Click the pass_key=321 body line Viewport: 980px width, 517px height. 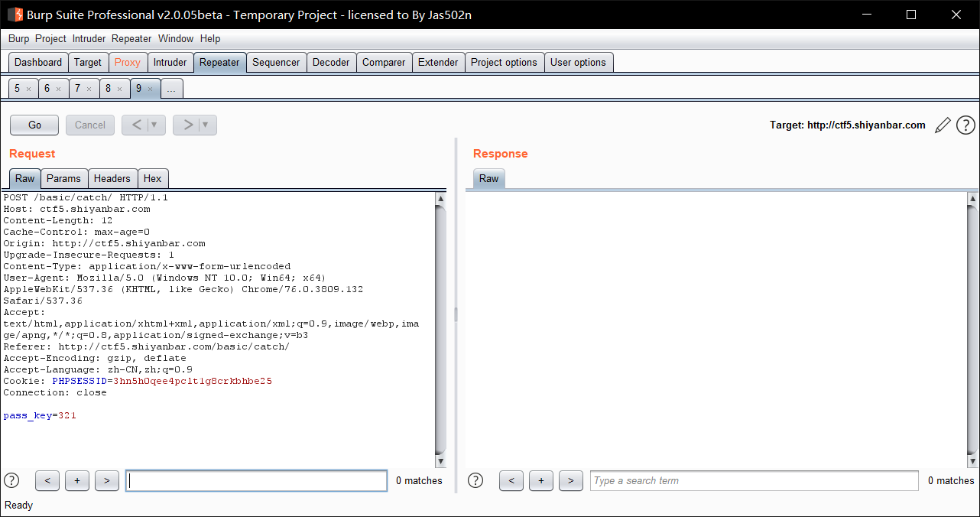click(x=40, y=415)
